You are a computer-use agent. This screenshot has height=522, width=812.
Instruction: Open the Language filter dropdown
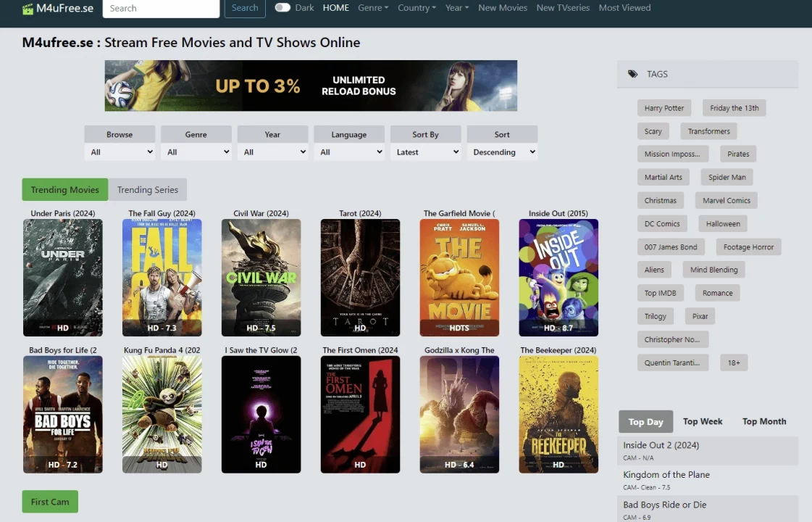(x=348, y=152)
